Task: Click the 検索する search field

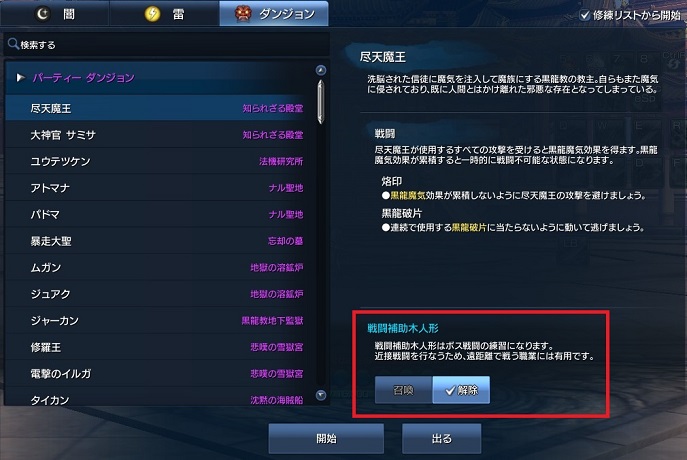Action: (x=166, y=44)
